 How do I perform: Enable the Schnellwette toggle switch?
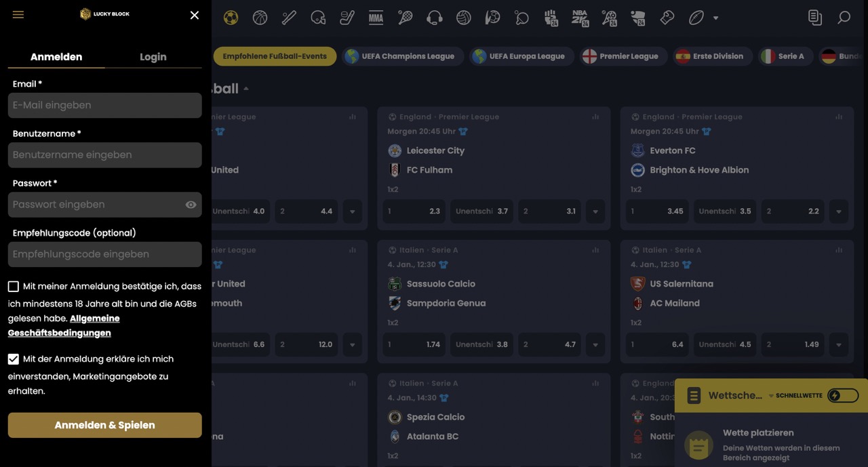(843, 395)
